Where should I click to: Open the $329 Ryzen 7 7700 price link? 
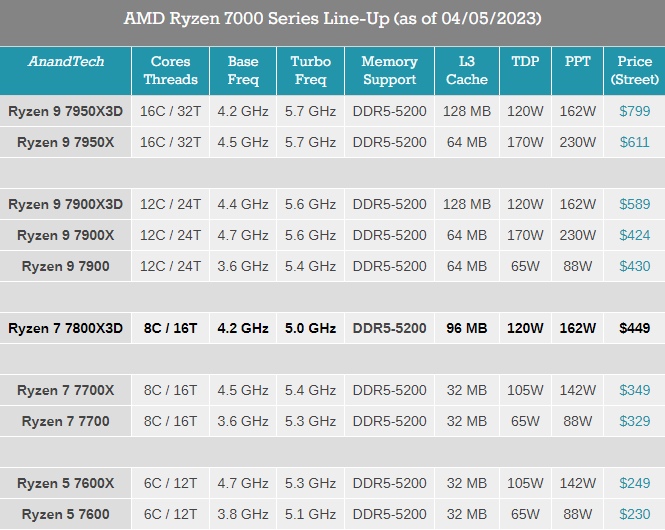click(634, 421)
